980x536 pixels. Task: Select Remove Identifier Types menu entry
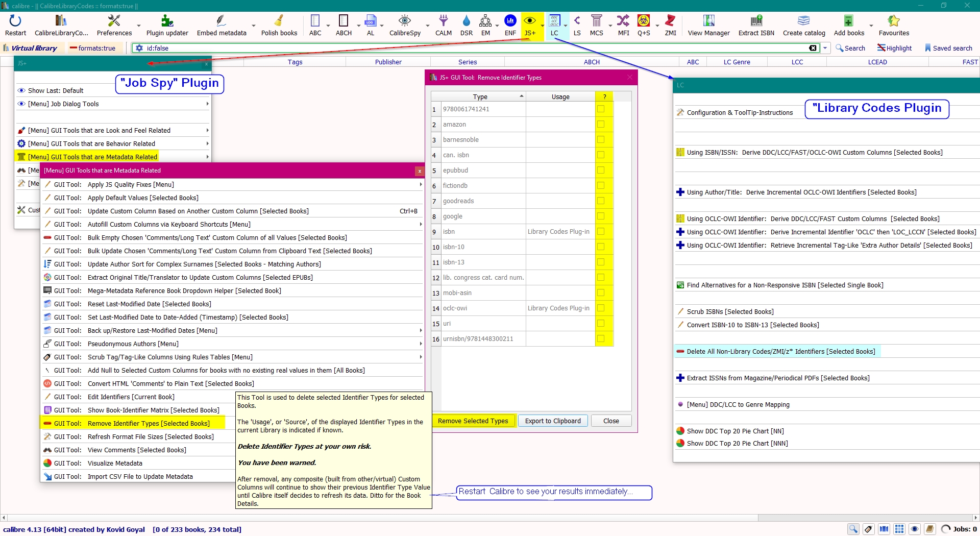coord(148,424)
